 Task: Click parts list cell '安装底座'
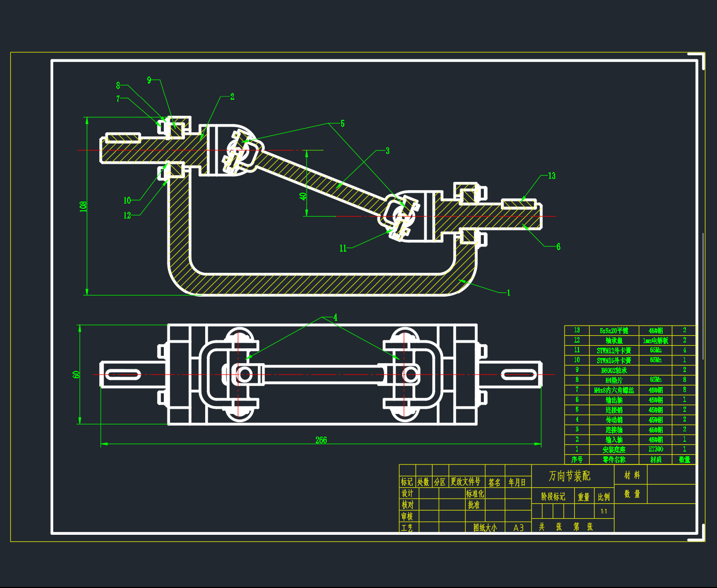tap(614, 450)
